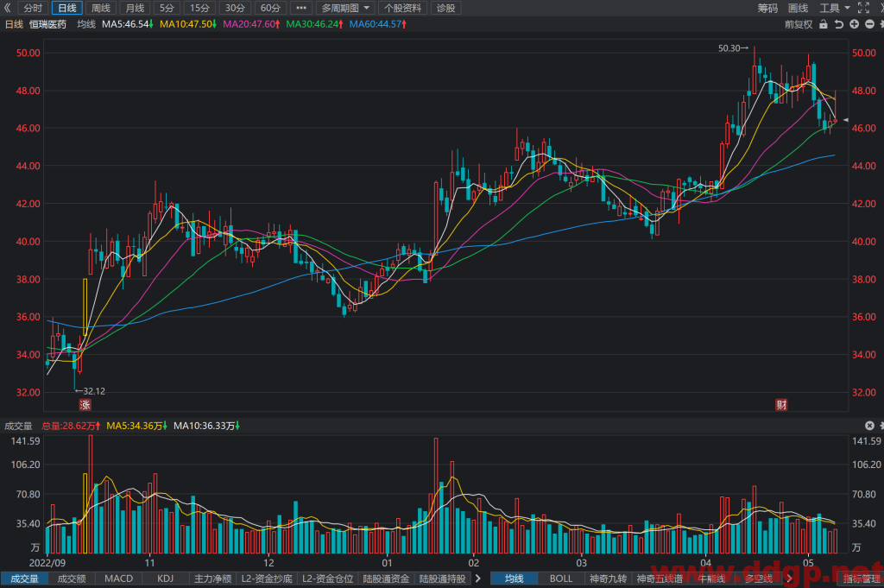Select the BOLL main indicator tab
Viewport: 884px width, 588px height.
pos(561,579)
